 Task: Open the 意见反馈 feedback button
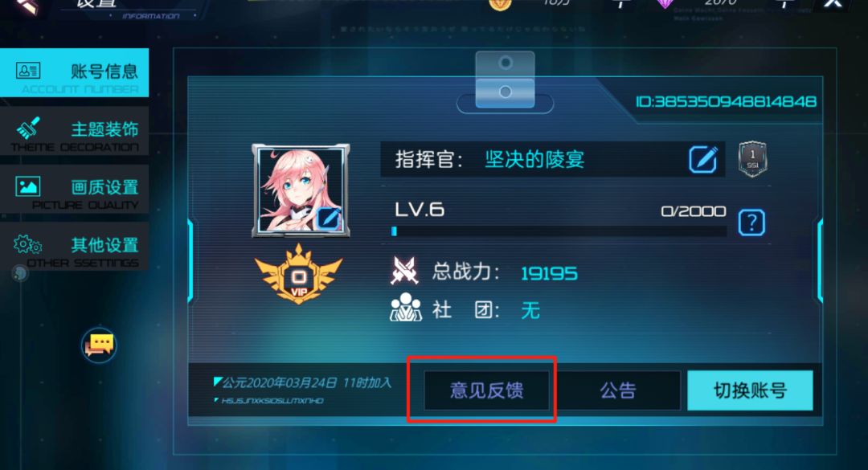(486, 390)
